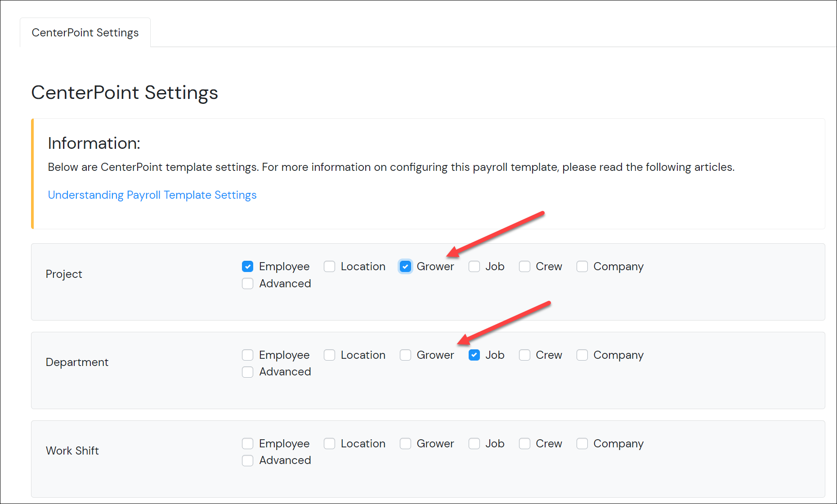The height and width of the screenshot is (504, 837).
Task: Check Crew in the Department row
Action: click(525, 355)
